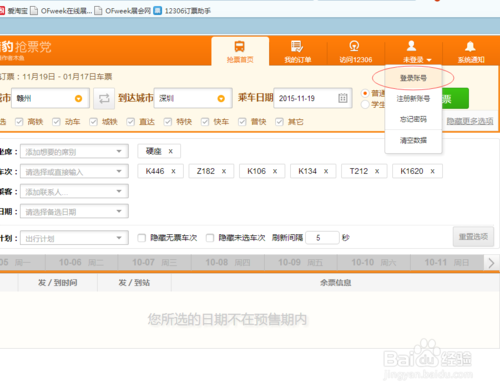Choose 登录账号 from the dropdown menu
This screenshot has height=392, width=500.
(413, 78)
